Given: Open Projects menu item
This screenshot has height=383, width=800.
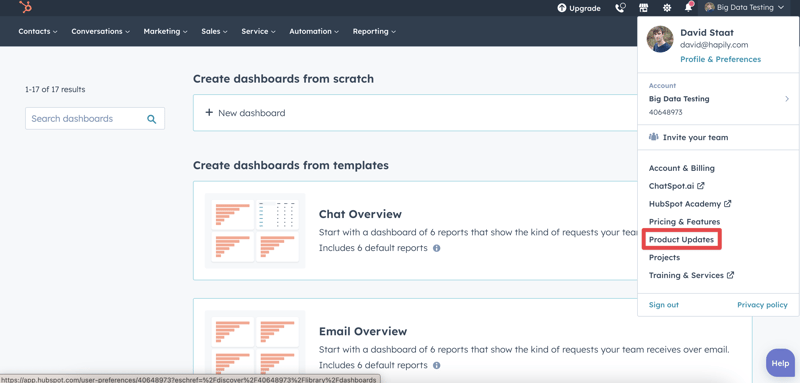Looking at the screenshot, I should tap(664, 258).
